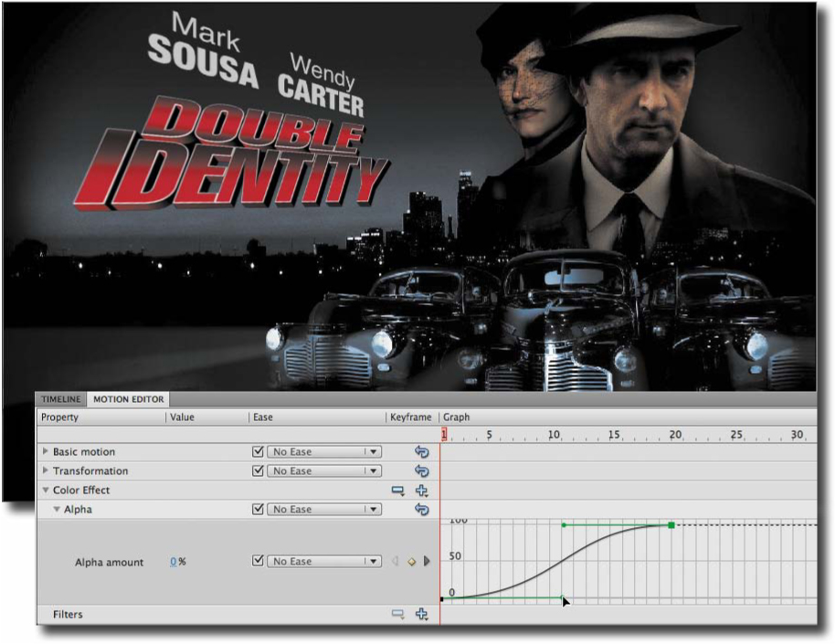Toggle Alpha ease checkbox
This screenshot has width=835, height=644.
pyautogui.click(x=258, y=509)
